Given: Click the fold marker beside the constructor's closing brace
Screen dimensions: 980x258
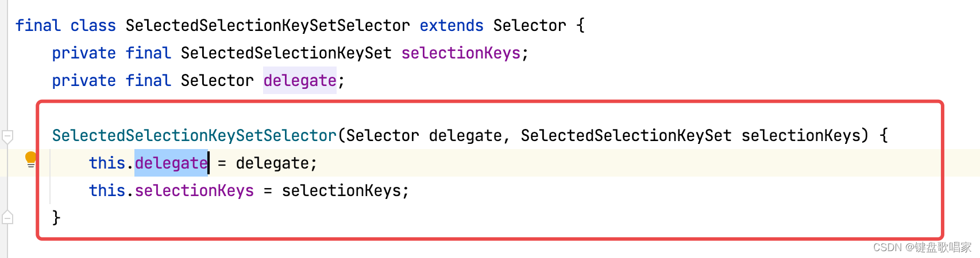Looking at the screenshot, I should tap(7, 217).
